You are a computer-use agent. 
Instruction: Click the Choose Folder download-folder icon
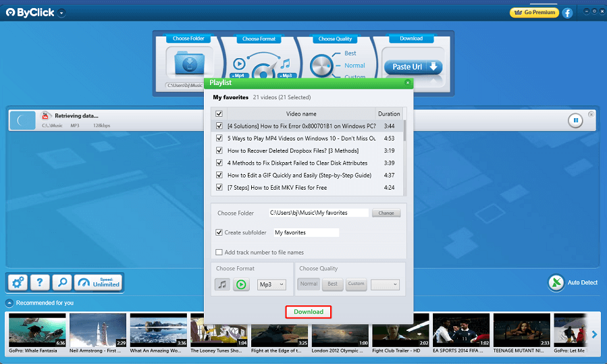pos(189,62)
